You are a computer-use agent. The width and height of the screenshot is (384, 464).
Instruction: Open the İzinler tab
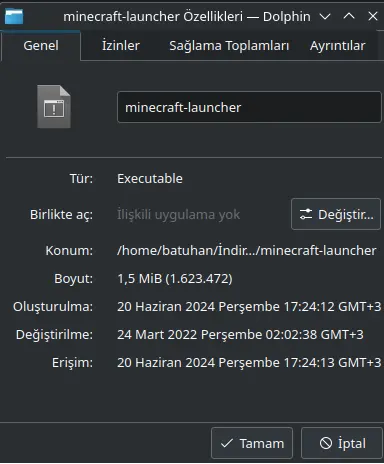(121, 46)
